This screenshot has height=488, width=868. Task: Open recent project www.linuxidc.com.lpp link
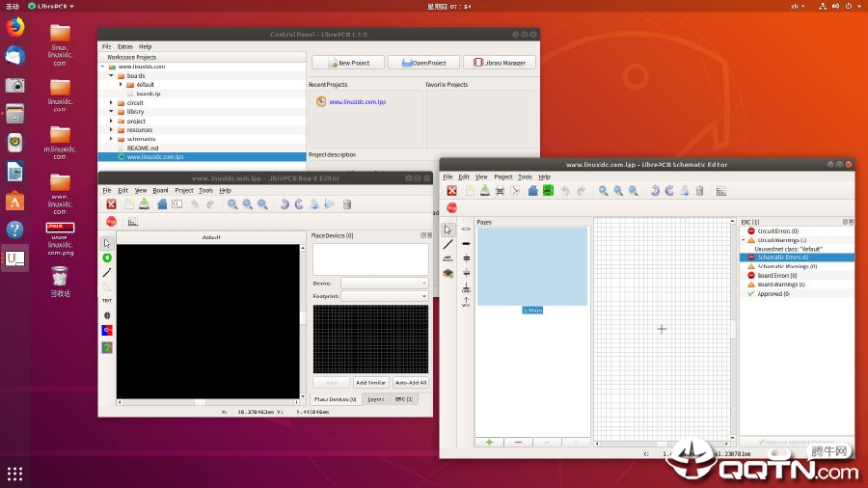point(358,102)
